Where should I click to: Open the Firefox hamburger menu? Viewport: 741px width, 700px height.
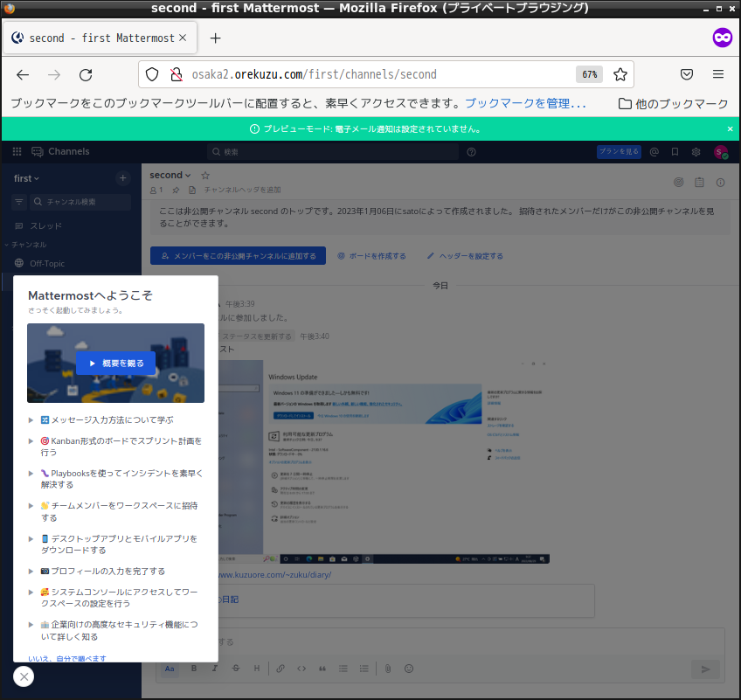coord(718,74)
